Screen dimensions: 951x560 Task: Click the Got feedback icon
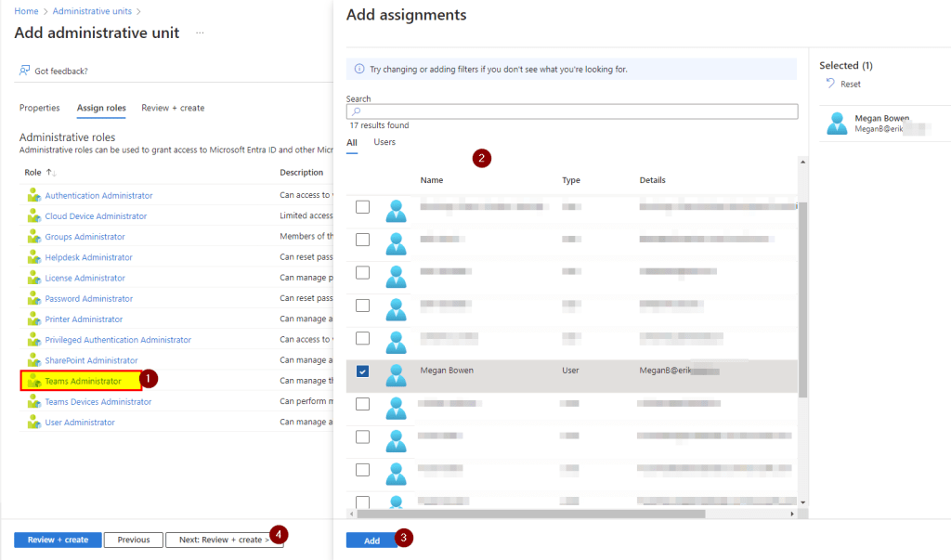click(25, 71)
